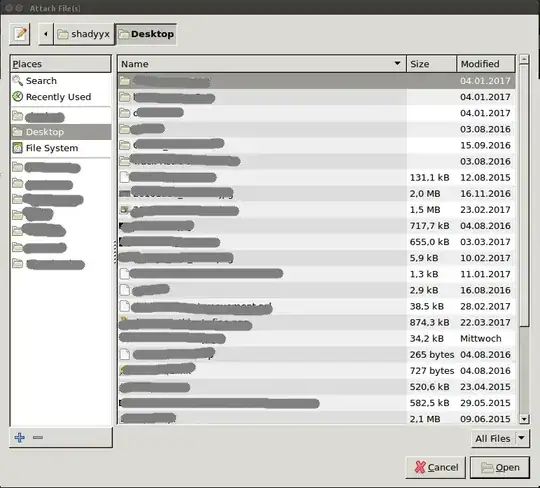The height and width of the screenshot is (488, 540).
Task: Select the file sized 1,3 kB
Action: point(316,274)
